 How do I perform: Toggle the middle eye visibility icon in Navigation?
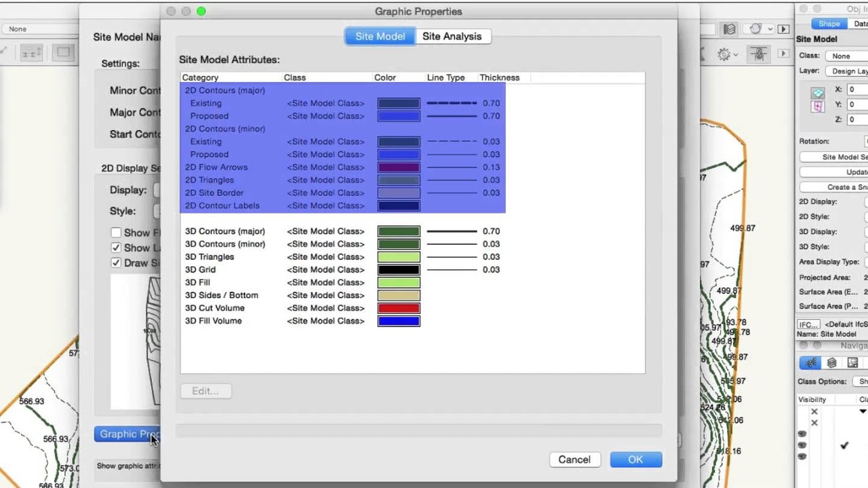pyautogui.click(x=802, y=445)
